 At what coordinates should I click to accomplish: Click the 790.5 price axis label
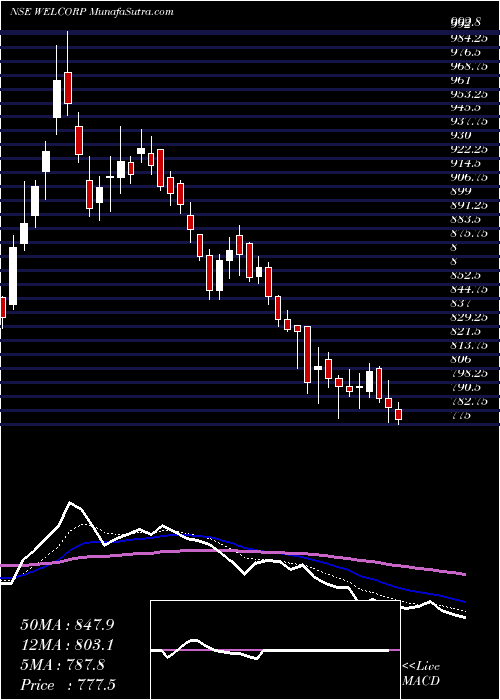(466, 386)
